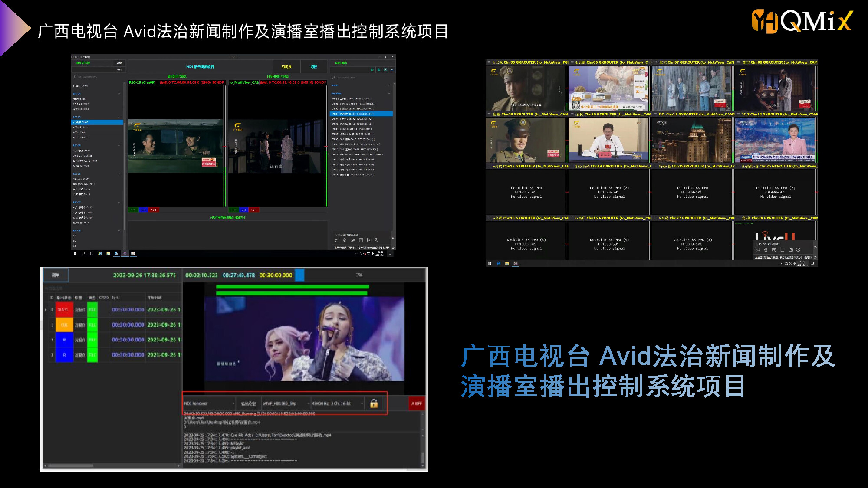Viewport: 868px width, 488px height.
Task: Click green button under to_MutiView preview
Action: click(233, 210)
